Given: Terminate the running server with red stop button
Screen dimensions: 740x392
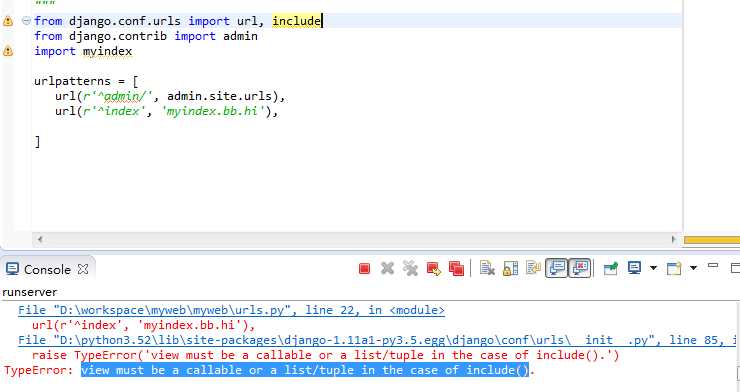Looking at the screenshot, I should [x=364, y=269].
